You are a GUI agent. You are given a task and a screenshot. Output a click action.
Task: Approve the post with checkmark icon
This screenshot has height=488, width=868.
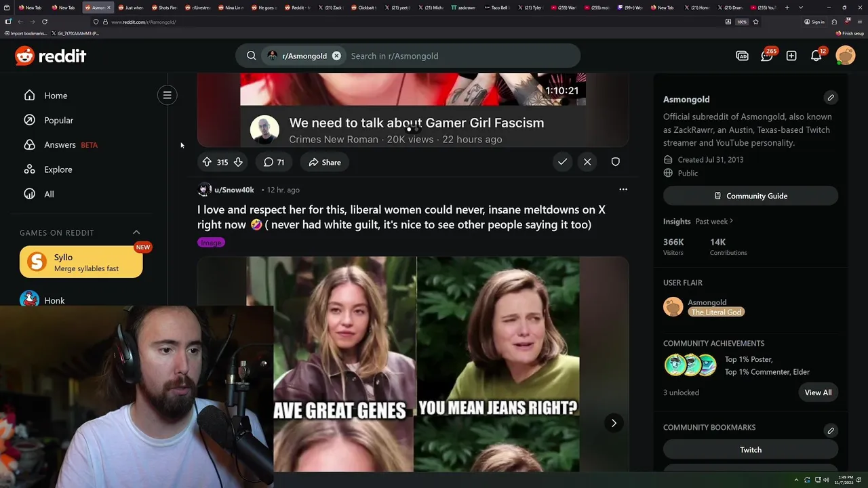click(x=562, y=162)
